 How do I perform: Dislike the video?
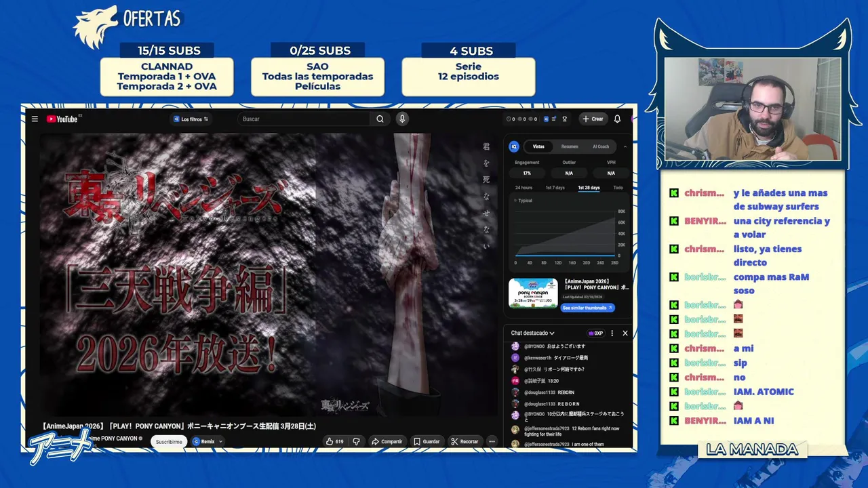click(357, 442)
